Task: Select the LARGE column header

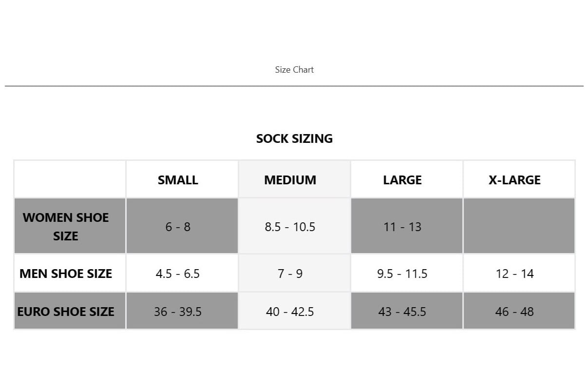Action: point(402,180)
